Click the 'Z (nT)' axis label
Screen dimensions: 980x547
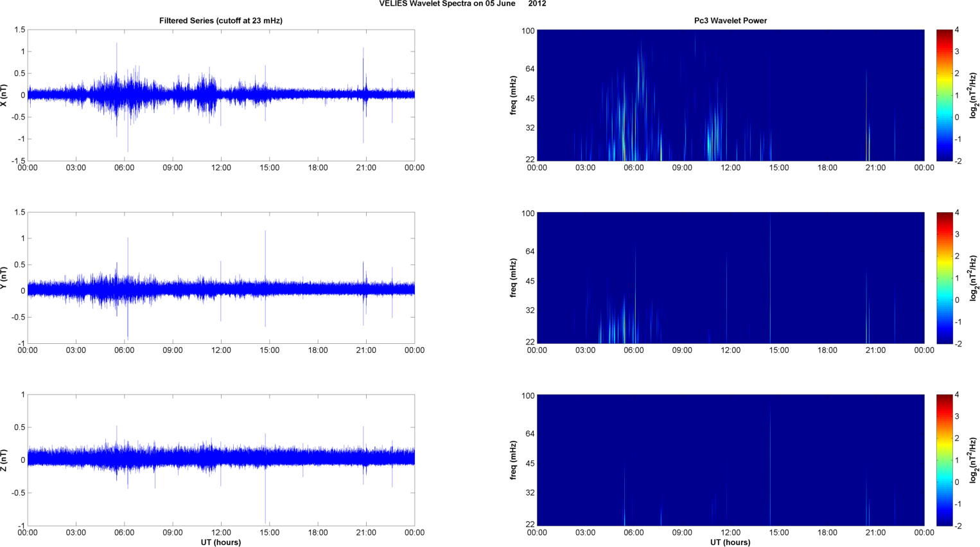pyautogui.click(x=4, y=460)
